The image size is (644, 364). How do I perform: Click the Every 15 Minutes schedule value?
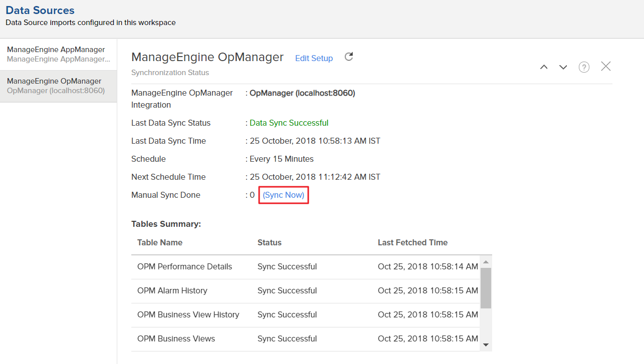point(282,159)
